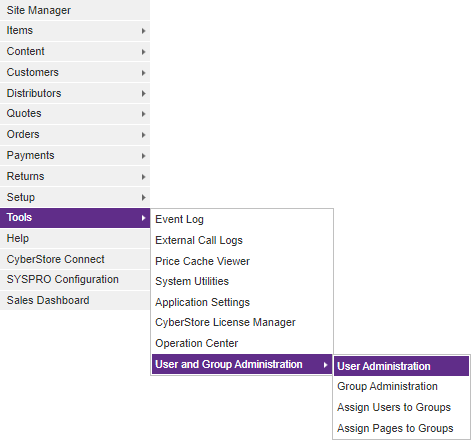Open the Returns menu item
The image size is (471, 440).
pyautogui.click(x=75, y=176)
